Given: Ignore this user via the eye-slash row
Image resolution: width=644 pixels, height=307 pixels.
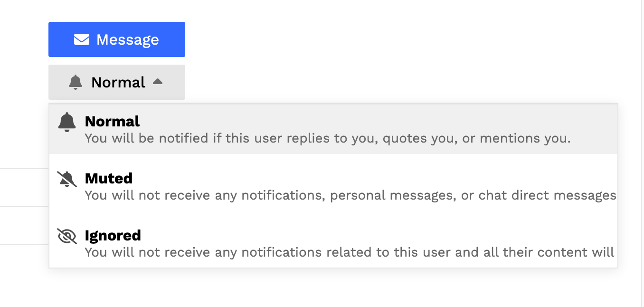Looking at the screenshot, I should pyautogui.click(x=332, y=244).
